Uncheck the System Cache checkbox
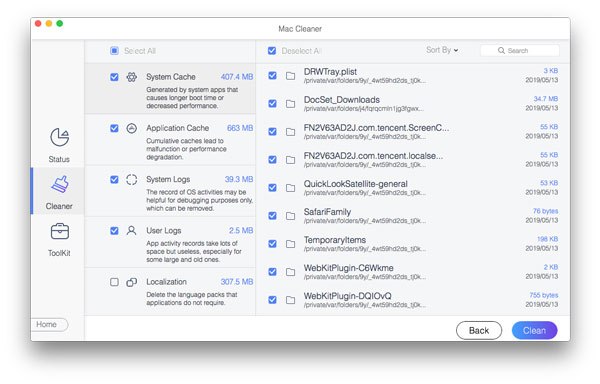 tap(114, 77)
